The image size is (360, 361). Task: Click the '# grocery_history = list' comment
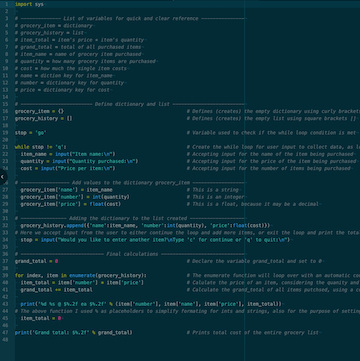click(x=49, y=33)
